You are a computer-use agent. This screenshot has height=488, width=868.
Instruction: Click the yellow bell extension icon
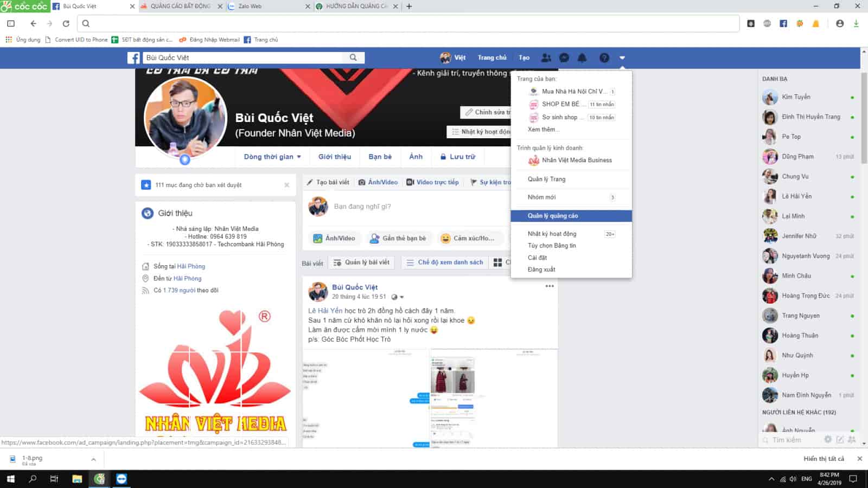click(815, 23)
